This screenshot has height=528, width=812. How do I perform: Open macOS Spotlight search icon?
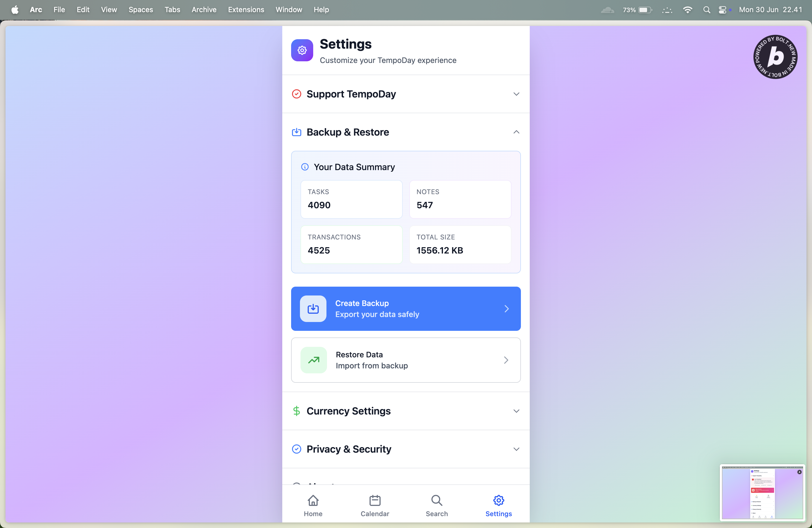click(706, 10)
